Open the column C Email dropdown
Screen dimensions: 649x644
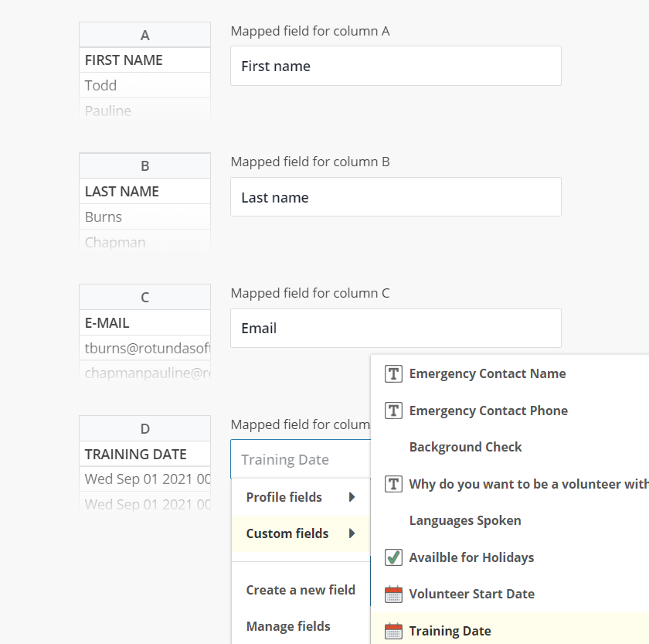point(396,328)
